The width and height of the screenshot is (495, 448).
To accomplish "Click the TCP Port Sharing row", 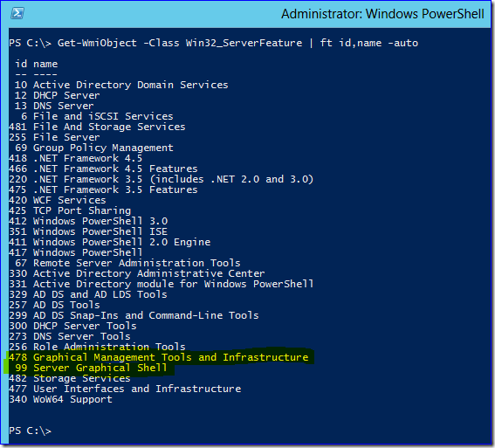I will tap(70, 210).
